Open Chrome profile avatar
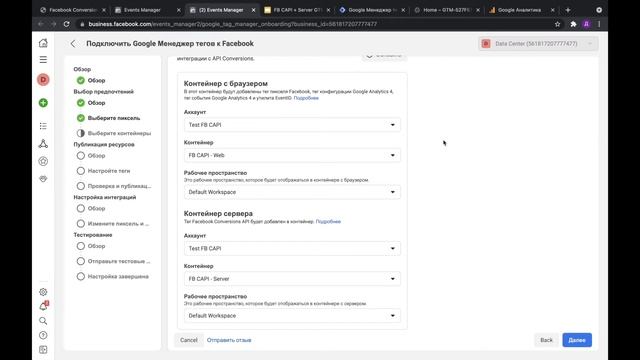The height and width of the screenshot is (360, 640). (x=587, y=24)
